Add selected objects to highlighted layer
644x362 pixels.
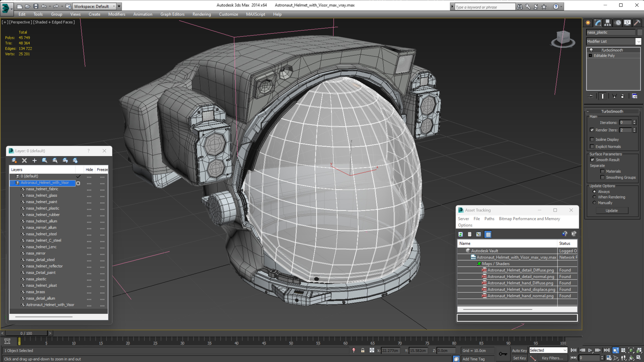tap(35, 160)
